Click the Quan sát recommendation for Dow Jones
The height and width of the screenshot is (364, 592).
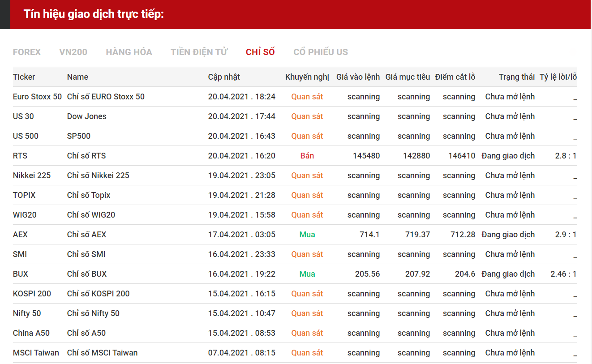point(307,116)
